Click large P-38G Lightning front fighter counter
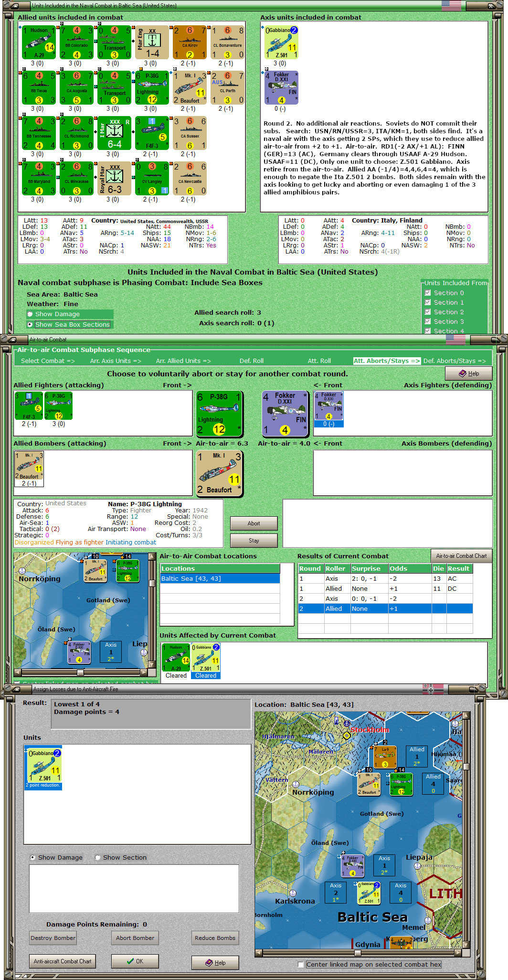This screenshot has height=980, width=508. (x=219, y=414)
